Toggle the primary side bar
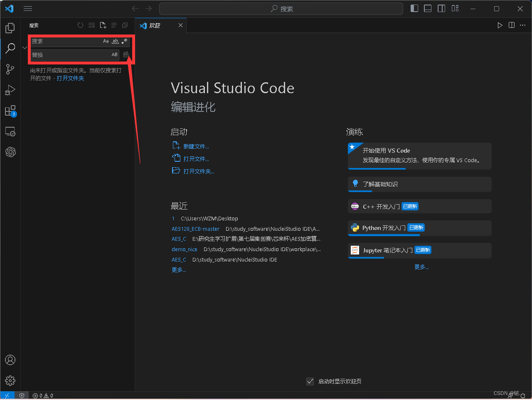 [414, 9]
